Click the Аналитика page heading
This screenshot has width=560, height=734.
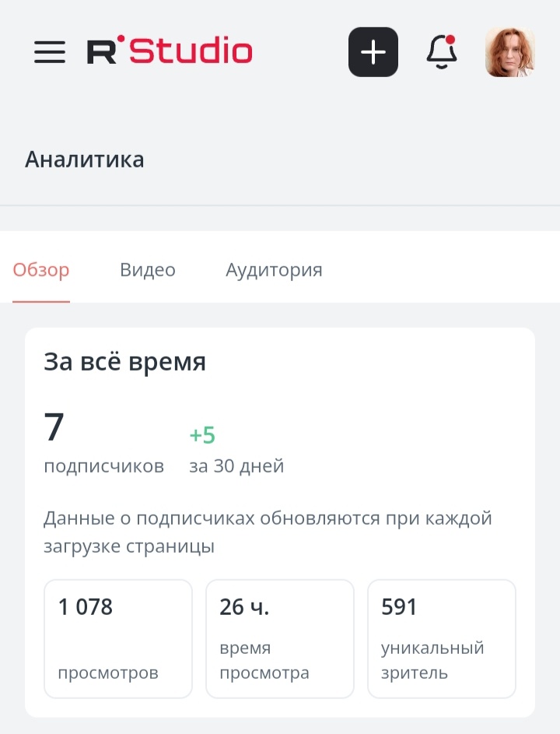pos(85,160)
